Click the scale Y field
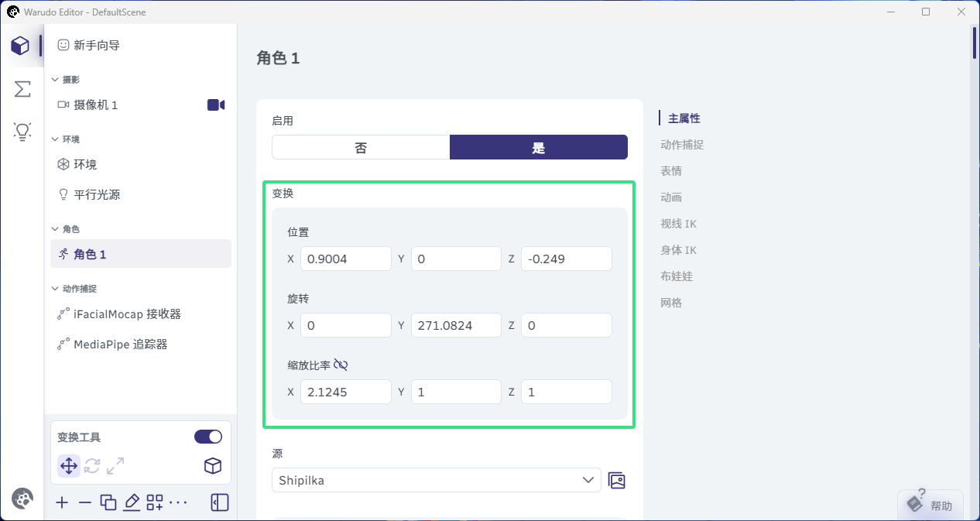 456,392
